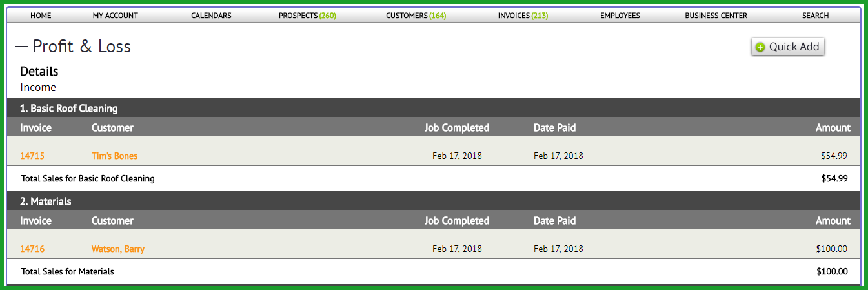This screenshot has width=868, height=290.
Task: Click the green plus icon in Quick Add
Action: (760, 47)
